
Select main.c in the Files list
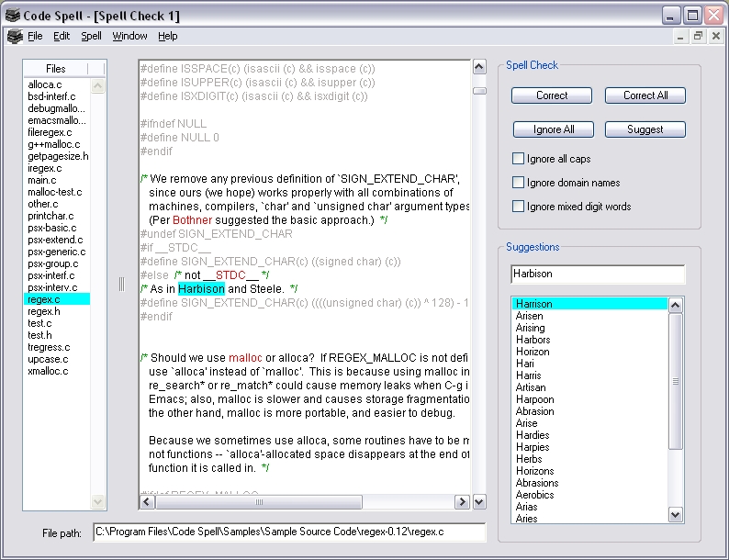(42, 180)
